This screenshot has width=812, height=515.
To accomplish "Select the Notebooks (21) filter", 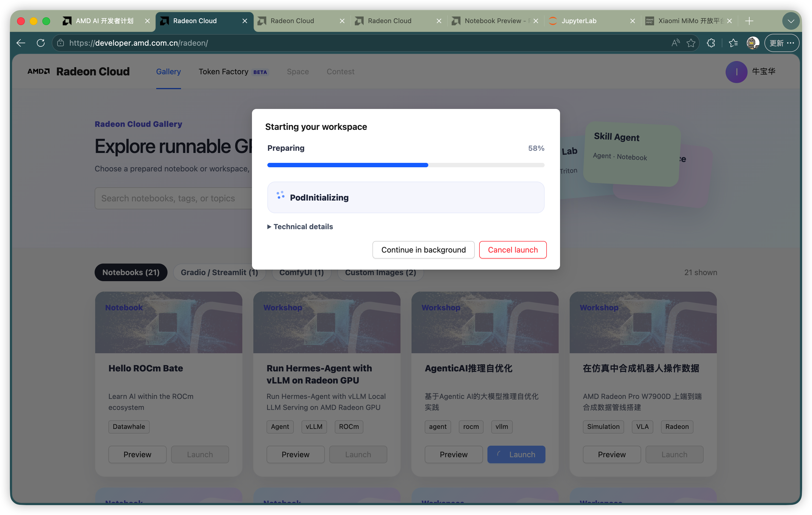I will [x=131, y=273].
